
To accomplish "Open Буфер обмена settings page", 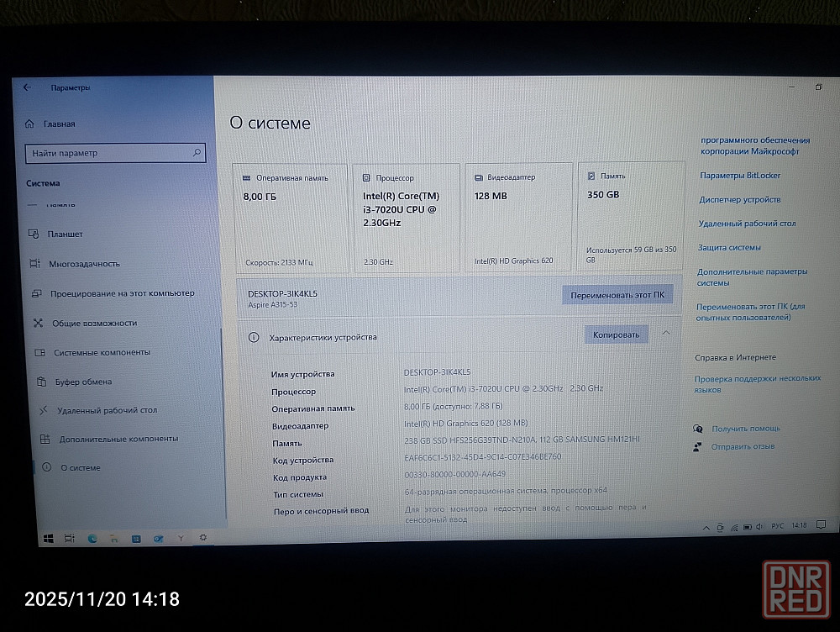I will point(83,382).
